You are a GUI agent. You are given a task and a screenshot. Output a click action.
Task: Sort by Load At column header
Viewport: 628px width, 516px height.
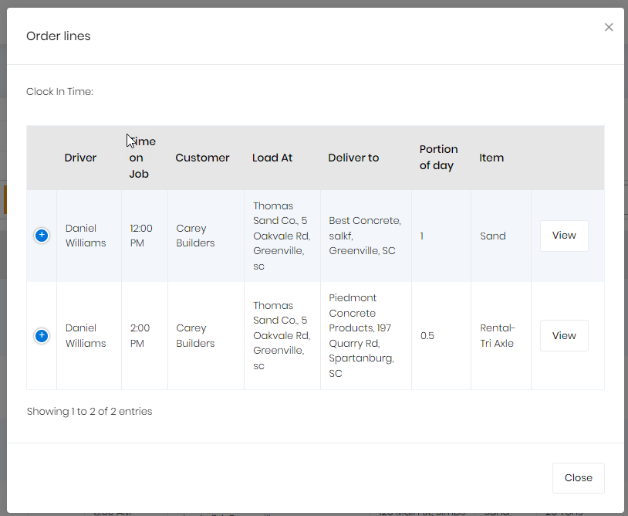[272, 158]
